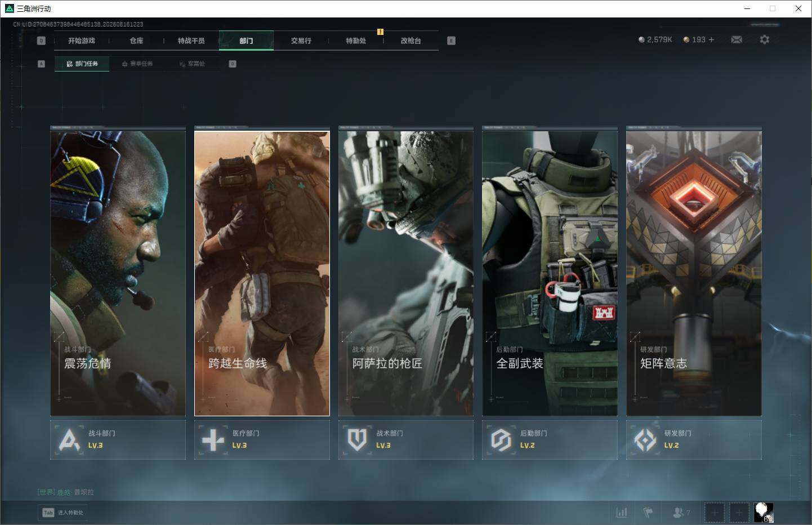Open the settings gear icon
The height and width of the screenshot is (525, 812).
coord(764,39)
